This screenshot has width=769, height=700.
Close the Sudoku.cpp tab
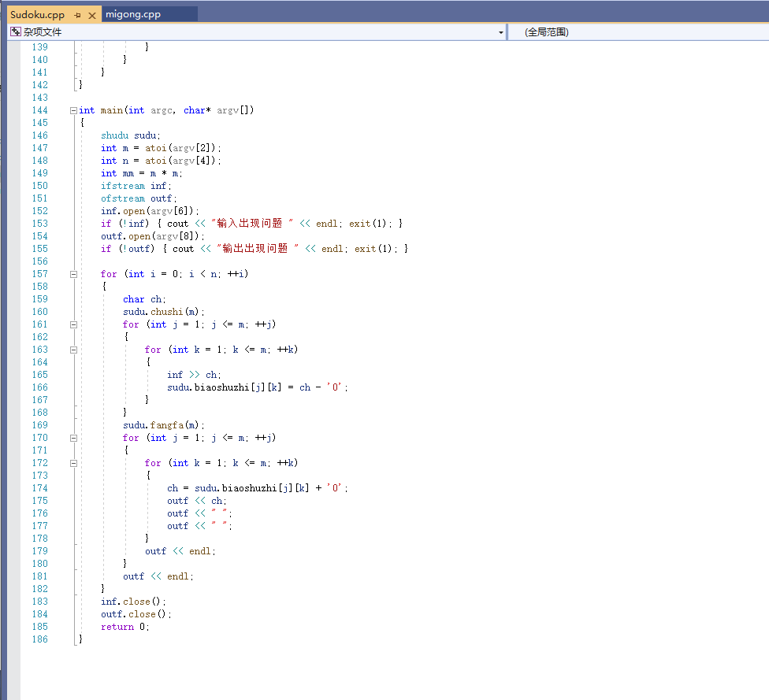(x=91, y=16)
